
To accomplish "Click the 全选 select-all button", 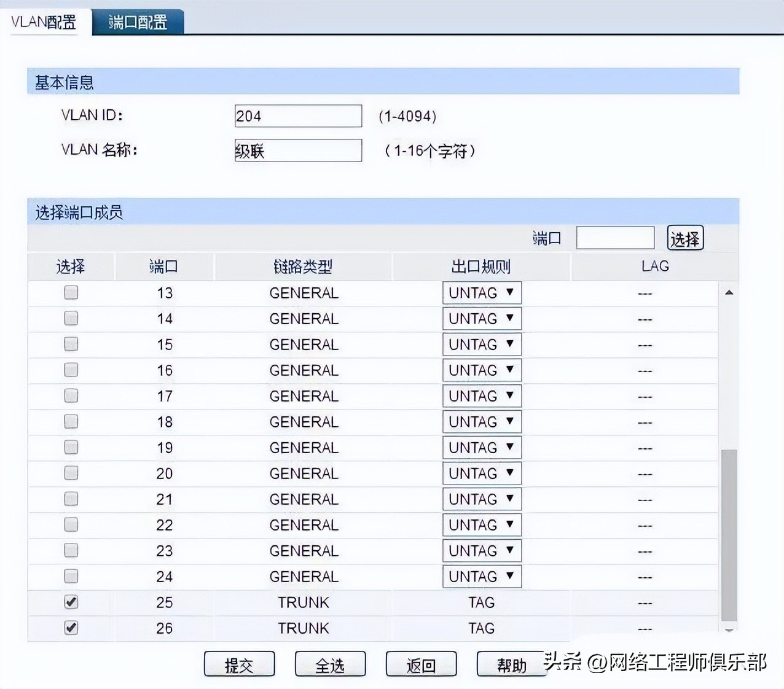I will [330, 664].
